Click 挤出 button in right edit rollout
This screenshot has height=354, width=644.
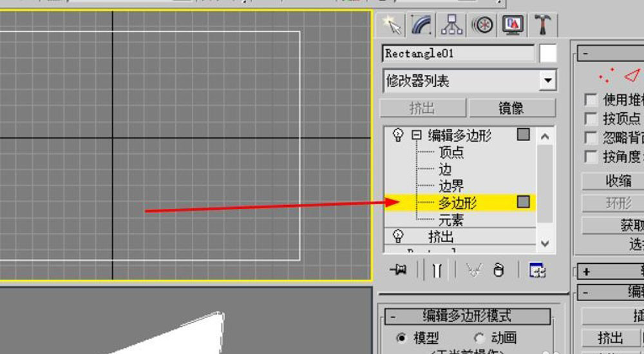point(611,338)
